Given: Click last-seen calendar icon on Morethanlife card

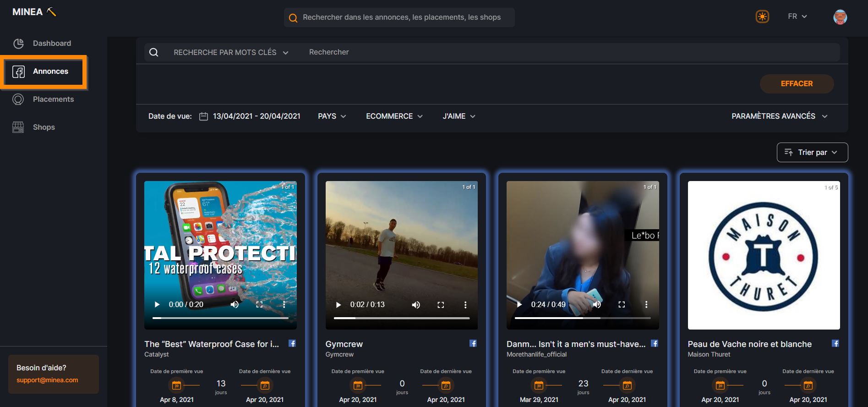Looking at the screenshot, I should pos(627,385).
